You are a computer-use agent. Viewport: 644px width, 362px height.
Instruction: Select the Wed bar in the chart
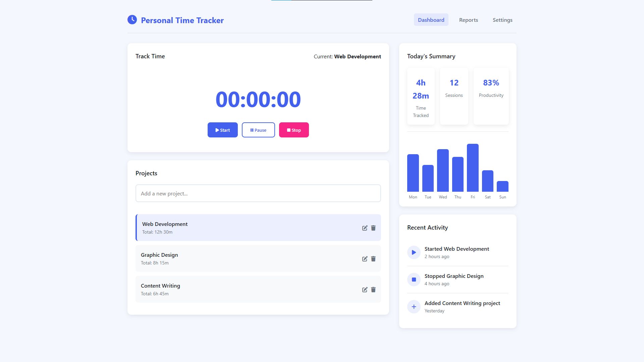click(443, 170)
